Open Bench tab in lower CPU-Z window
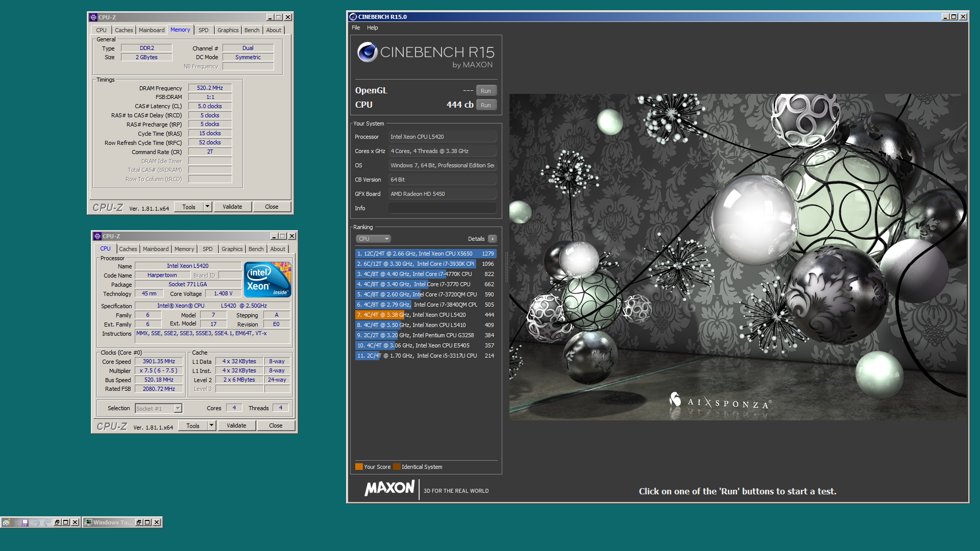The height and width of the screenshot is (551, 980). pos(256,249)
